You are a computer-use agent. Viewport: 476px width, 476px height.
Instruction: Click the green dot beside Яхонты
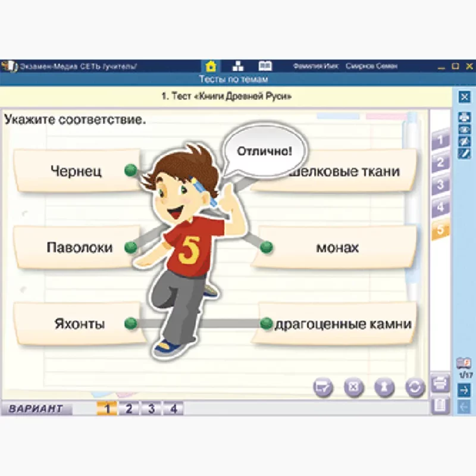(x=131, y=323)
